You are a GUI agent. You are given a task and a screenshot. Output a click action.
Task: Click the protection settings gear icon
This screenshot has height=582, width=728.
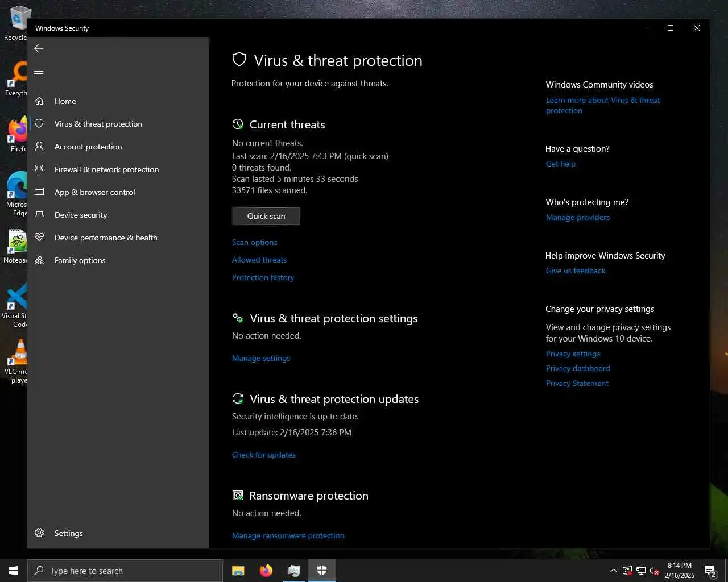tap(238, 318)
